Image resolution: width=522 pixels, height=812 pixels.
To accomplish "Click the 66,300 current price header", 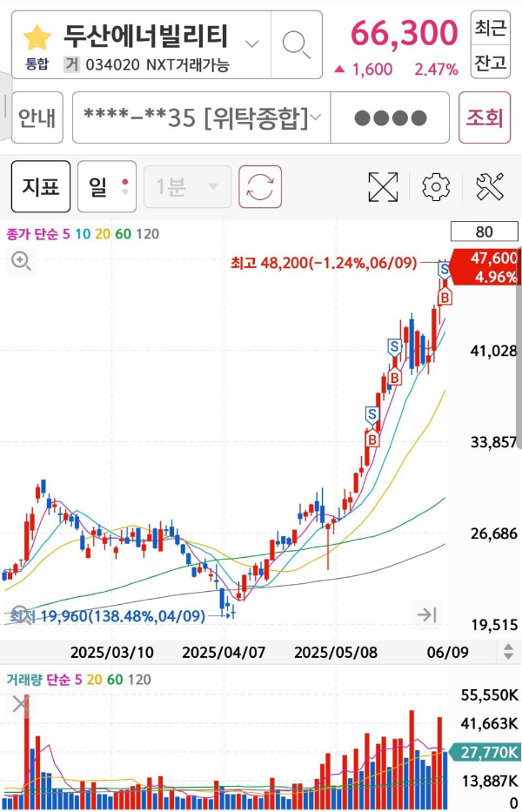I will point(405,32).
